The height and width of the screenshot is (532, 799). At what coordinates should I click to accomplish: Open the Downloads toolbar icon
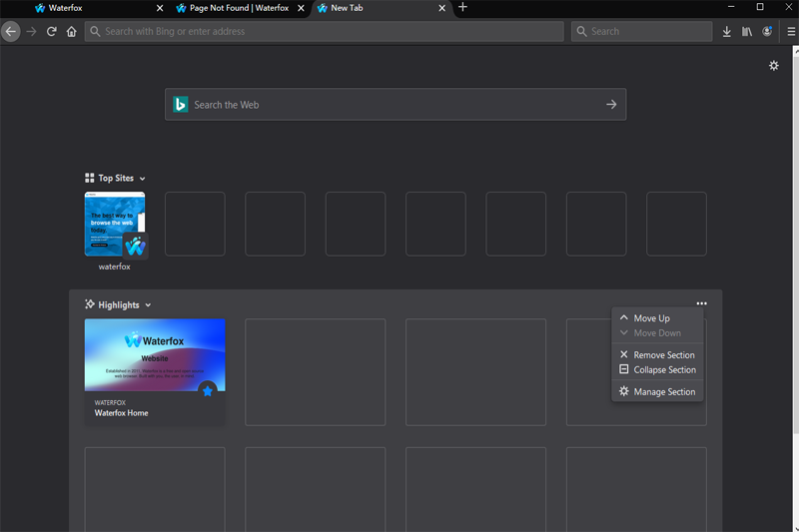[x=727, y=31]
